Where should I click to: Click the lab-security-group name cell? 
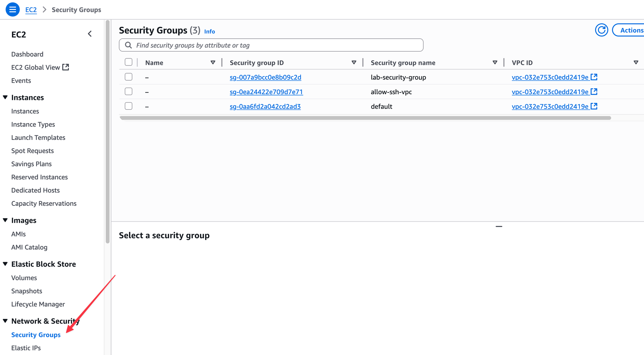(x=398, y=77)
